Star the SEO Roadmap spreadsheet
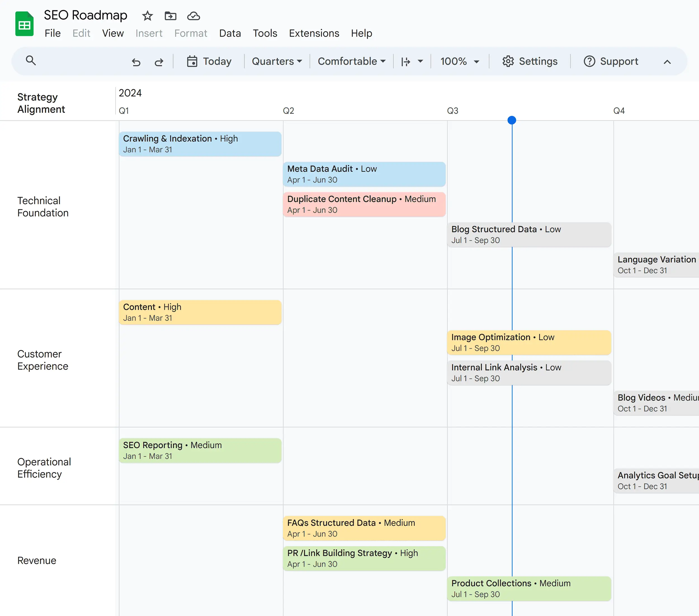Viewport: 699px width, 616px height. click(147, 16)
